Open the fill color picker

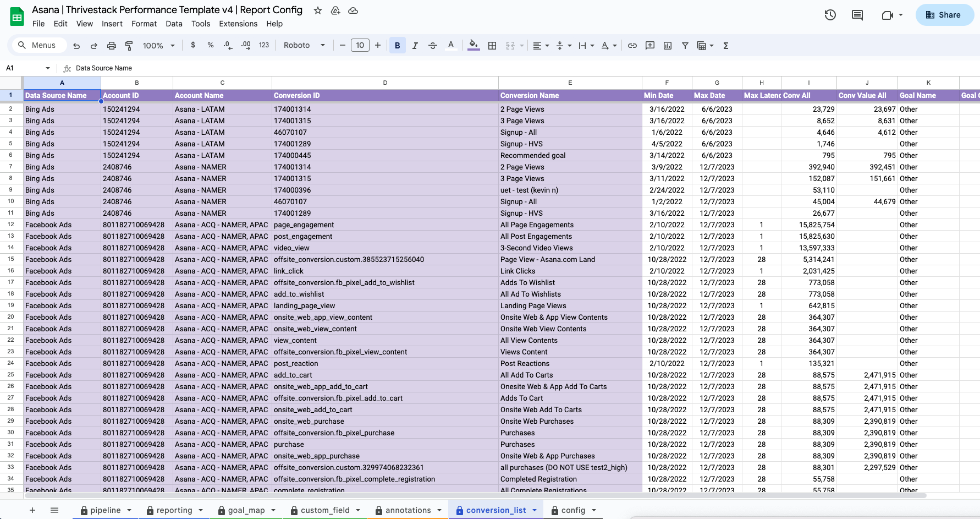pos(474,46)
